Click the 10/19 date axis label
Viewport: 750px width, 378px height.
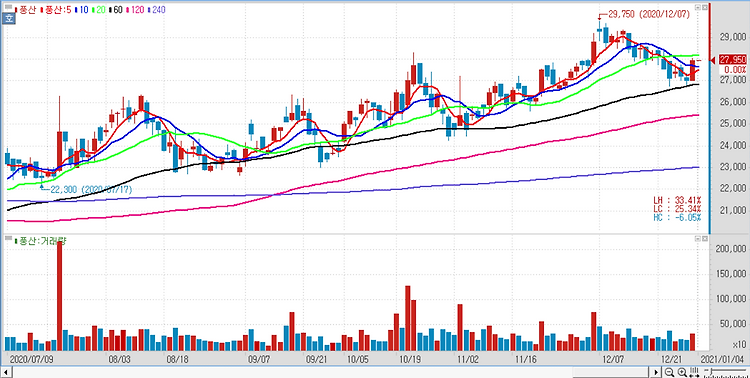coord(409,359)
